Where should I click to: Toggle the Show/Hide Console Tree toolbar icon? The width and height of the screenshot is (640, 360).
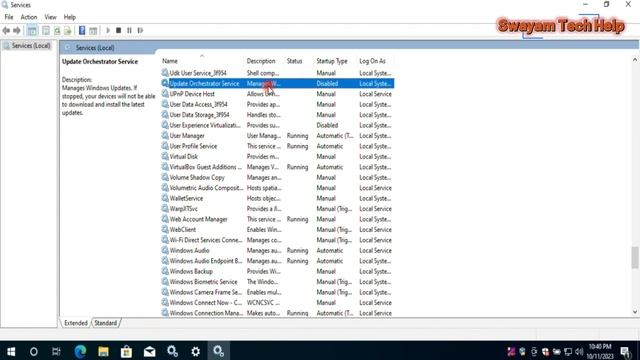tap(32, 31)
